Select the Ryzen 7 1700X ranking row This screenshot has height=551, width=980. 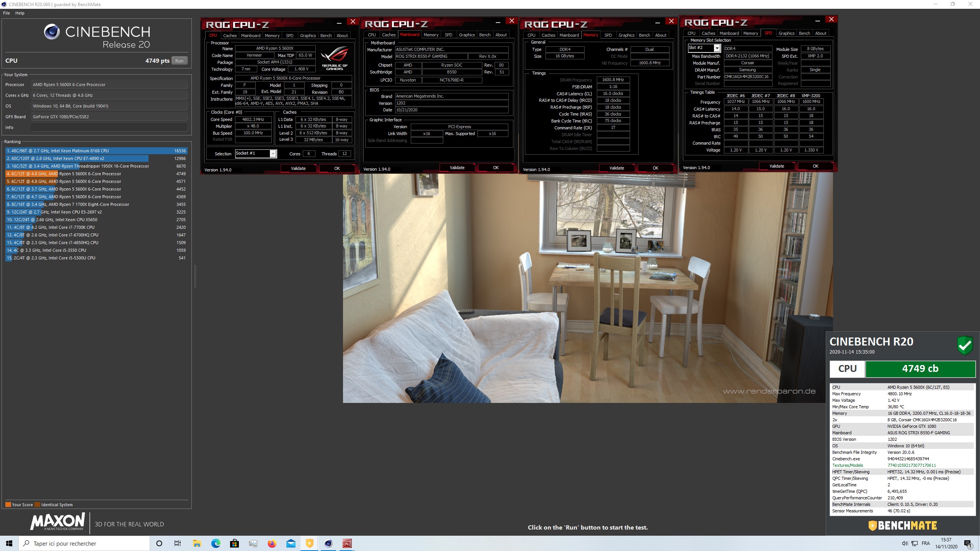(x=96, y=204)
